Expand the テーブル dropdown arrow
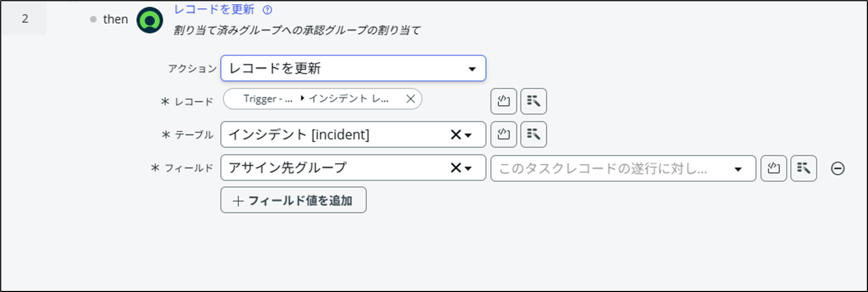Screen dimensions: 868x292 tap(468, 135)
